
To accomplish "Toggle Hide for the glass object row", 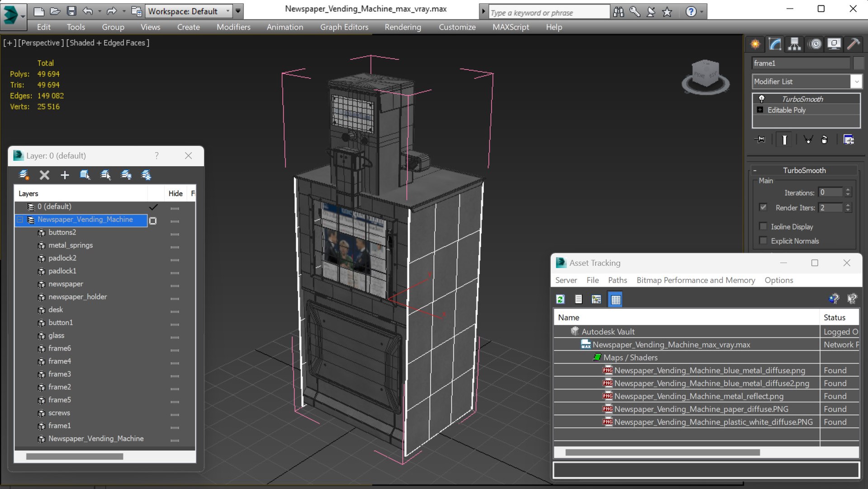I will 175,337.
